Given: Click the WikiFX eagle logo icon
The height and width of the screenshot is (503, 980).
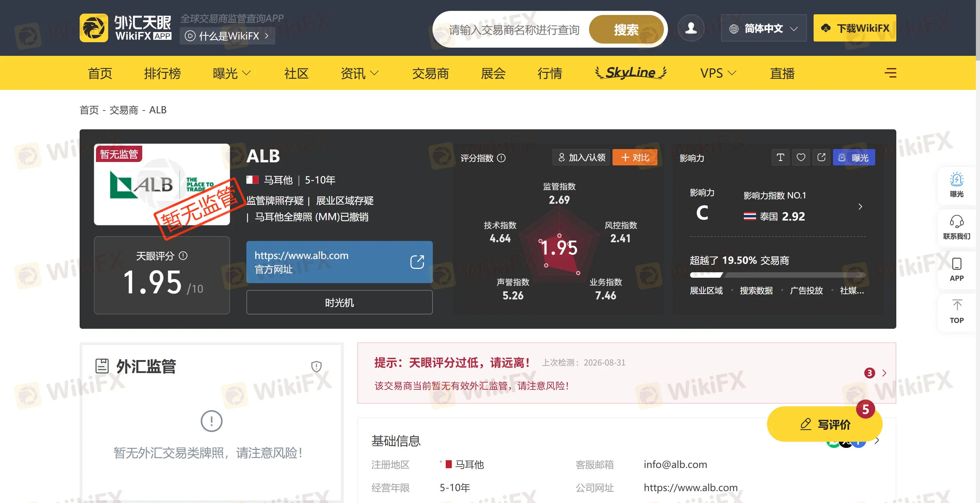Looking at the screenshot, I should (x=94, y=28).
